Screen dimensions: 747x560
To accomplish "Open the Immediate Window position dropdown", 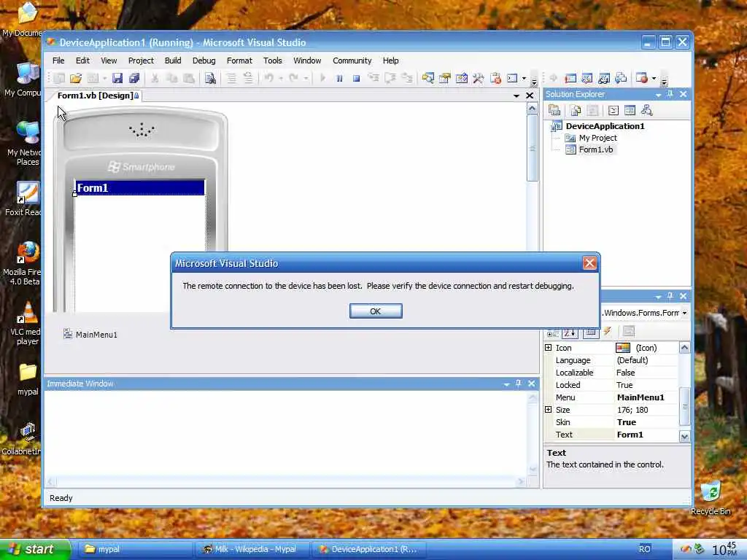I will 506,384.
